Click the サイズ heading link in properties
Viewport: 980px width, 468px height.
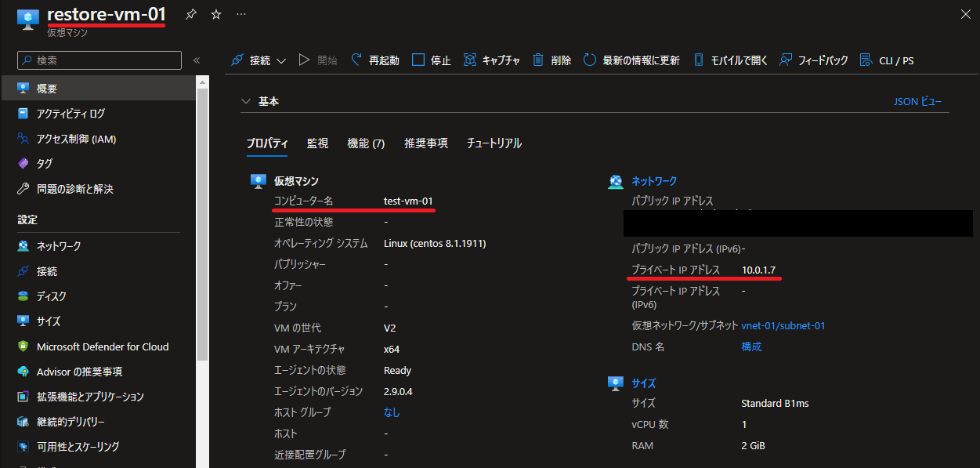coord(644,383)
